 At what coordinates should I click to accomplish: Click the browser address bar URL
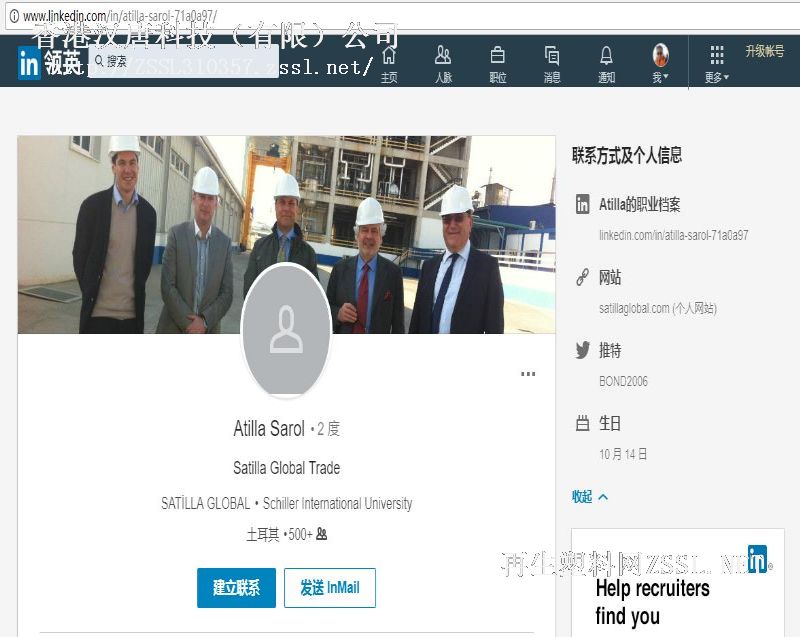click(x=120, y=17)
